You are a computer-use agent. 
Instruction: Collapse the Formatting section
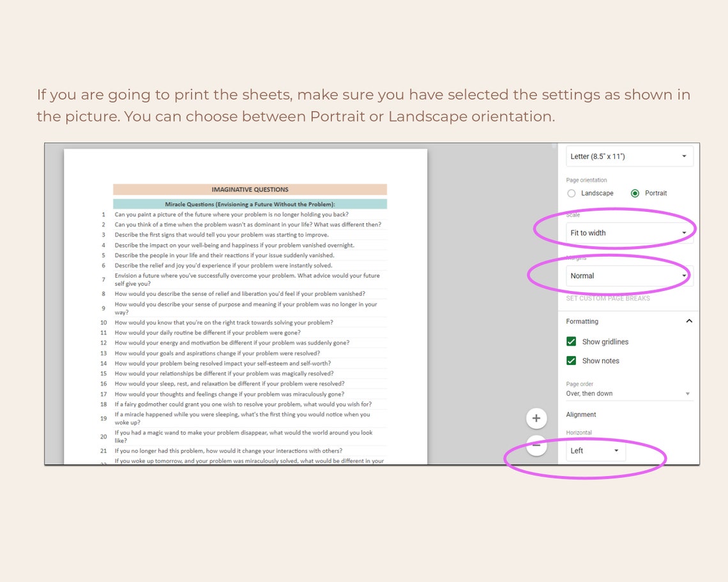pos(688,321)
